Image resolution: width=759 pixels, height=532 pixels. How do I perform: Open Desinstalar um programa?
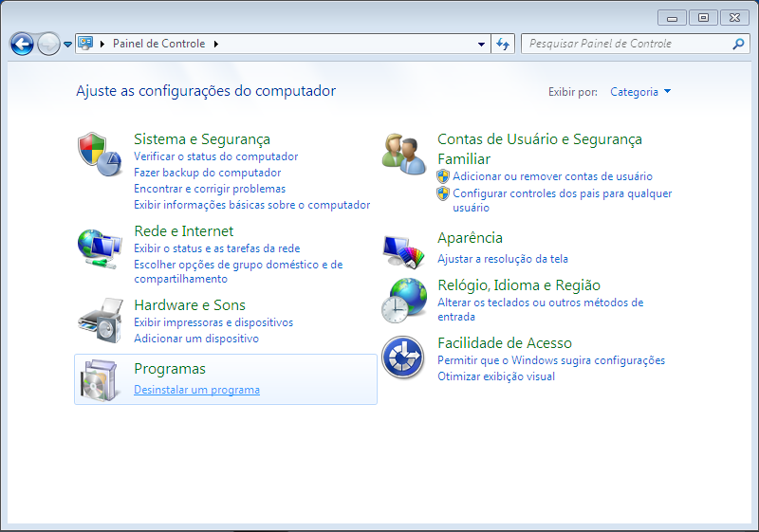[x=196, y=390]
